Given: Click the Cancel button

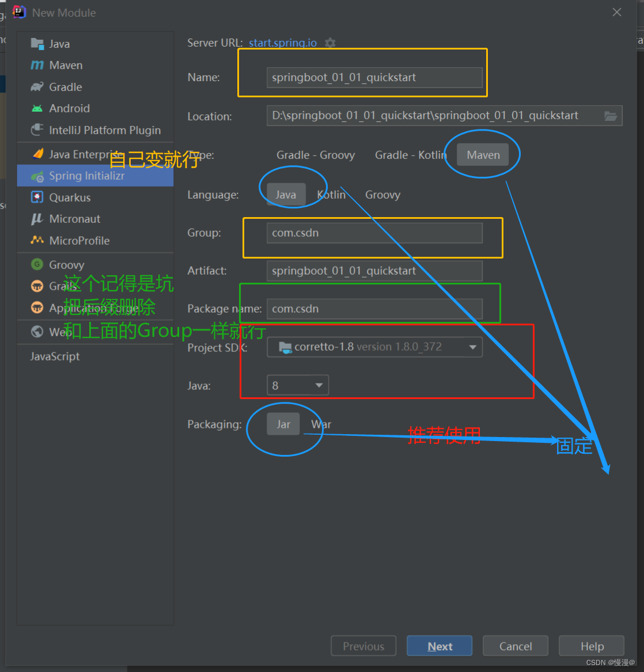Looking at the screenshot, I should [516, 646].
